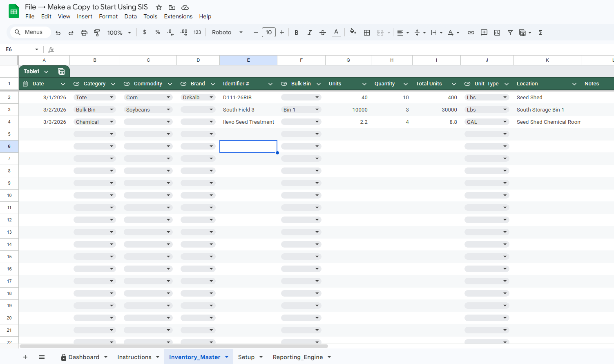Switch to the Reporting_Engine sheet tab

(x=298, y=357)
